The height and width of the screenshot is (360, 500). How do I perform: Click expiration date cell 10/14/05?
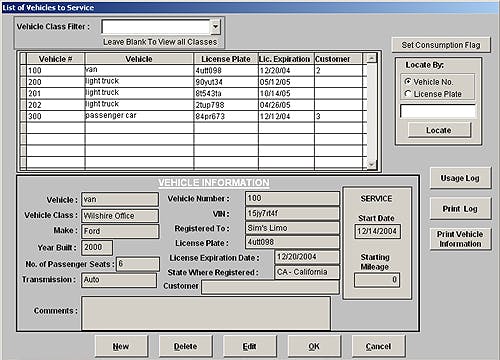click(x=286, y=93)
